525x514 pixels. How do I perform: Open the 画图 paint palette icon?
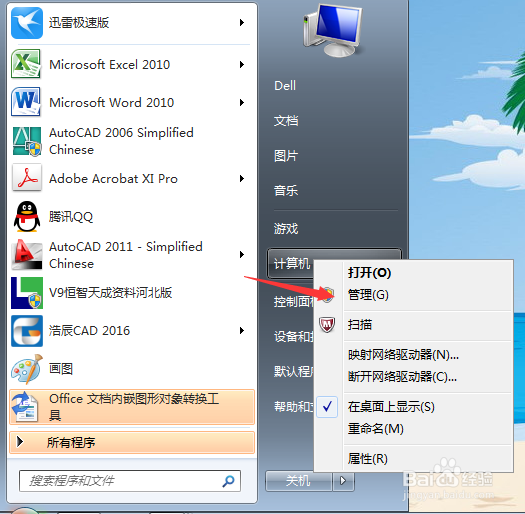(27, 369)
